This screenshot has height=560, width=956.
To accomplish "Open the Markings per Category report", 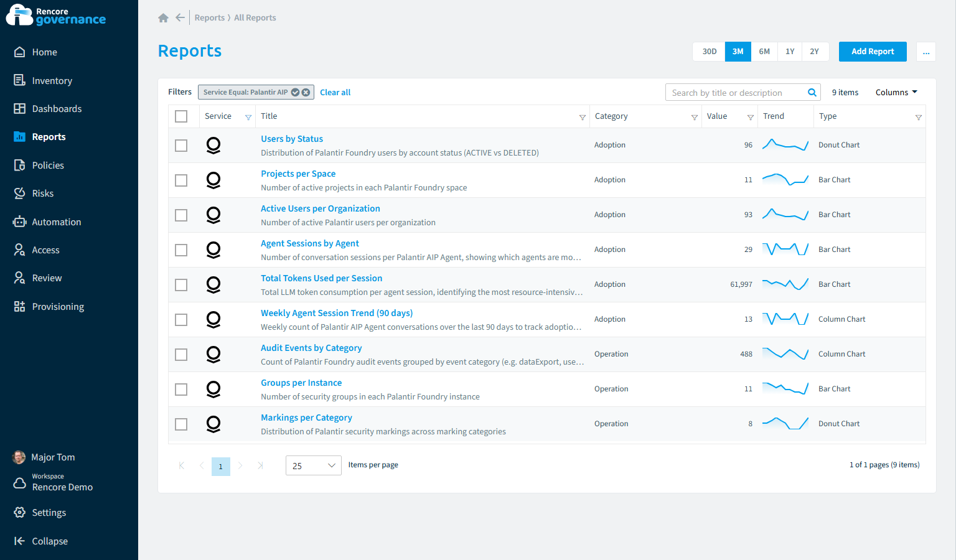I will (x=306, y=418).
